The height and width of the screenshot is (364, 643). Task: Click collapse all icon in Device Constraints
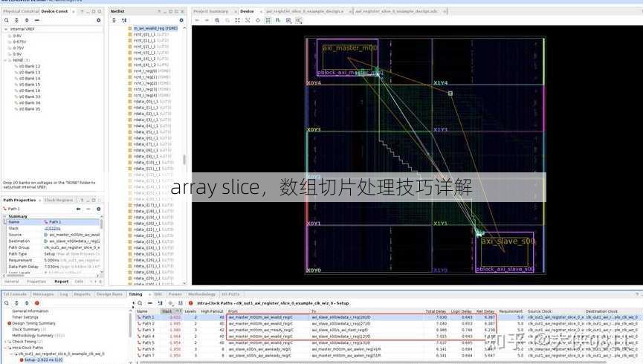point(16,20)
